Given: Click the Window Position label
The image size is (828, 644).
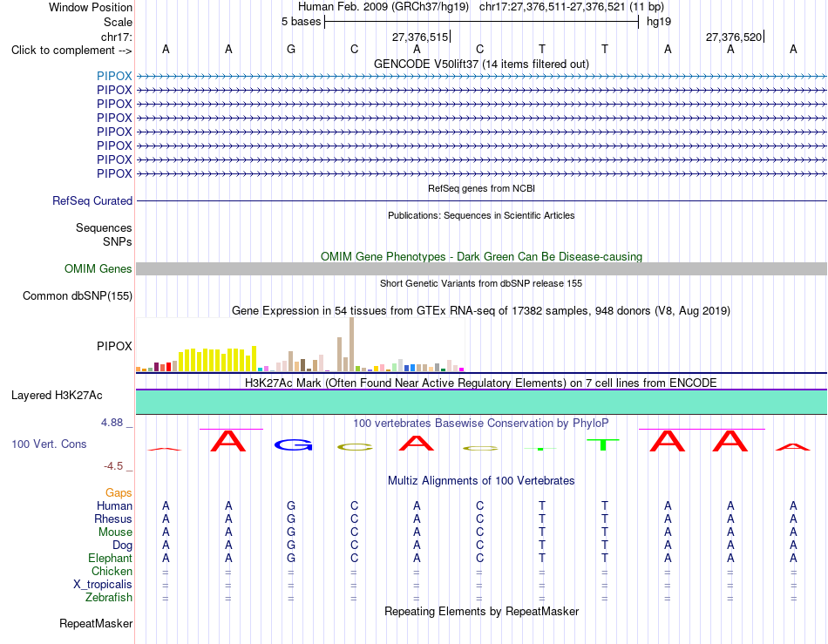Looking at the screenshot, I should coord(91,7).
